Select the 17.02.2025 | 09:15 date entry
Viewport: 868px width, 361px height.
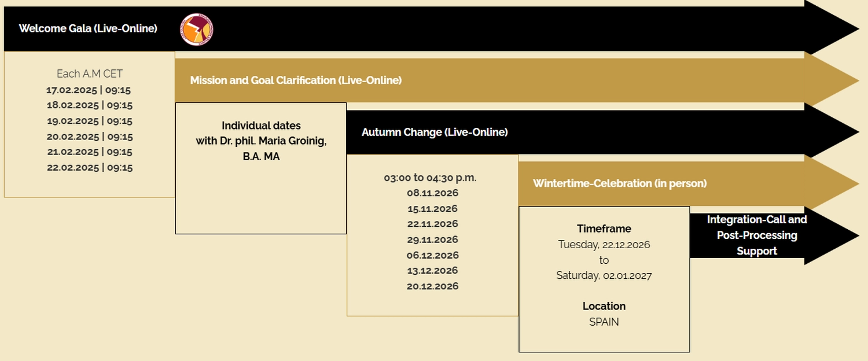(90, 90)
